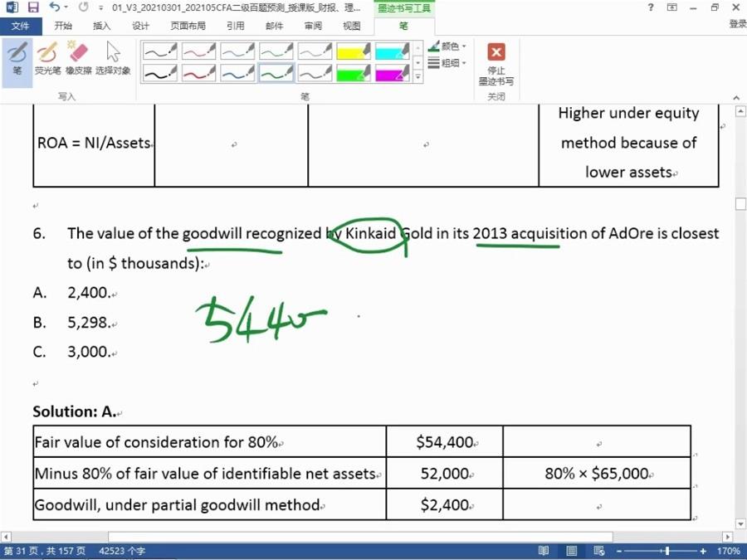
Task: Pick the thick black pen, bottom row
Action: (159, 73)
